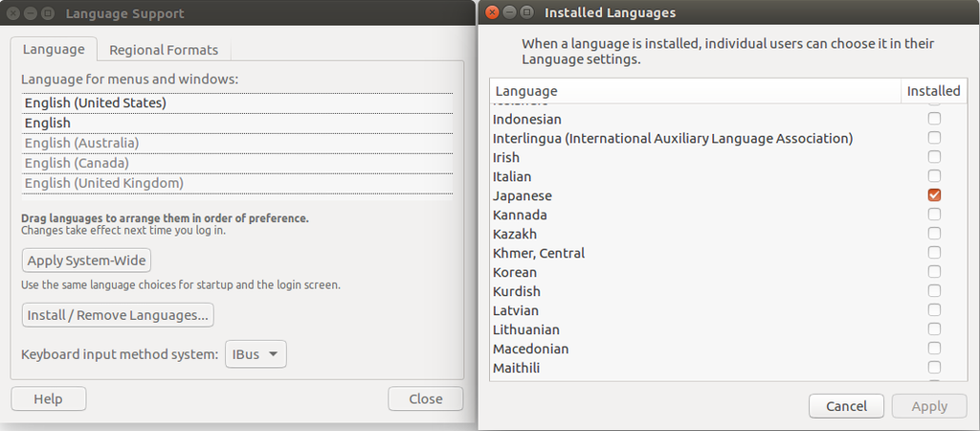
Task: Check the Kannada installed checkbox
Action: pos(934,215)
